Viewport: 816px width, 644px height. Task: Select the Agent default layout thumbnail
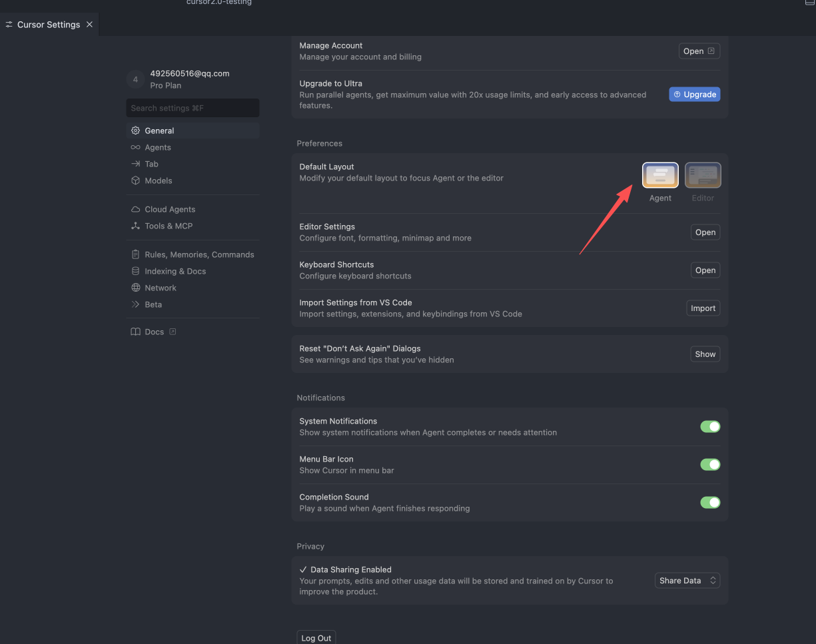[660, 176]
